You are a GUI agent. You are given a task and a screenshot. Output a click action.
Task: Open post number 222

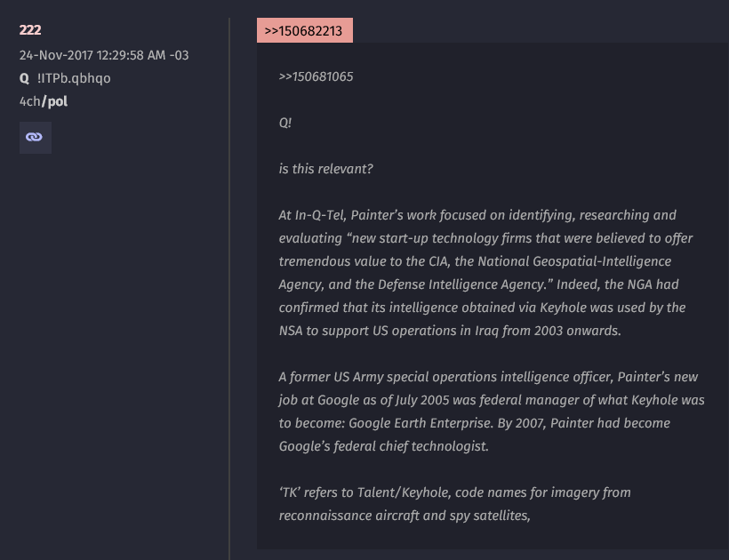(x=30, y=29)
